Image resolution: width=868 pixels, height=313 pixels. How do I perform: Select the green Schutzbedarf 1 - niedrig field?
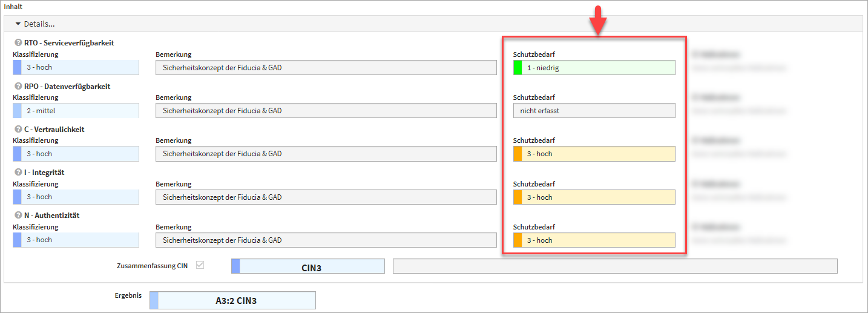coord(594,68)
